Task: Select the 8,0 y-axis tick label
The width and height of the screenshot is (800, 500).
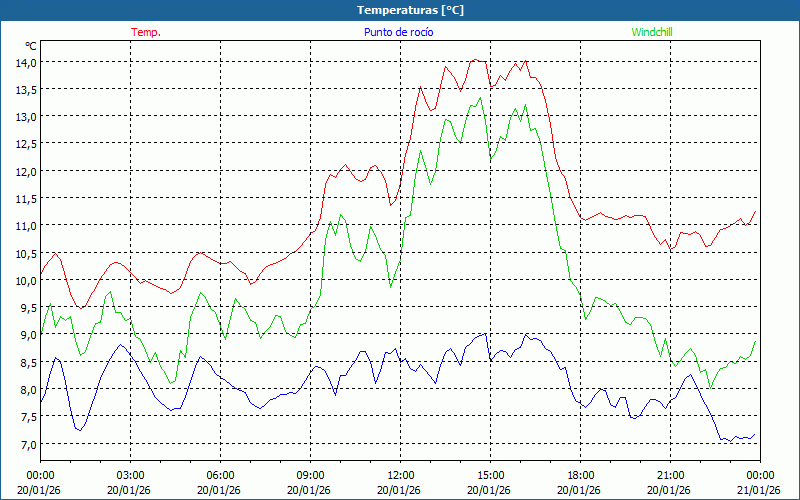Action: 25,390
